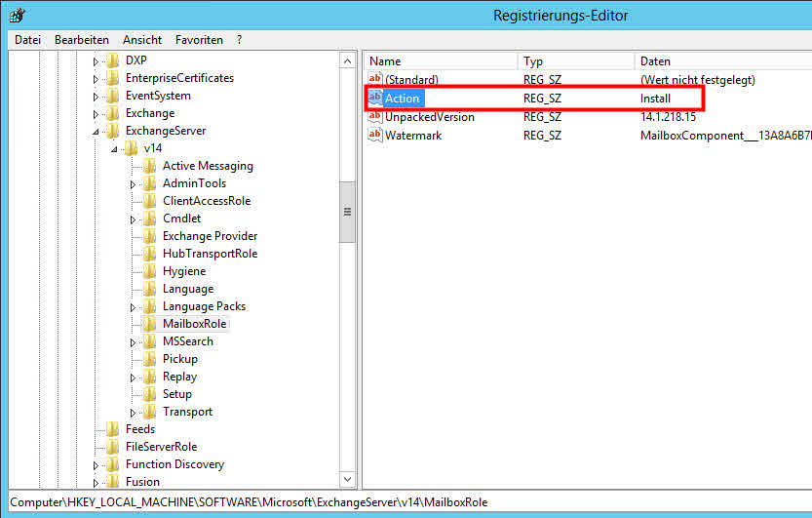Sort by the Name column header

coord(441,61)
